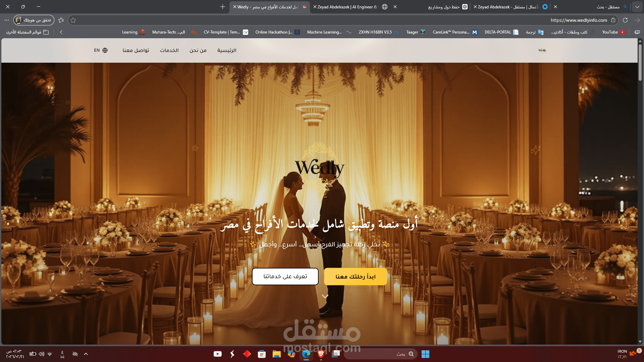
Task: Click the تعرف على خدماتنا button
Action: 285,277
